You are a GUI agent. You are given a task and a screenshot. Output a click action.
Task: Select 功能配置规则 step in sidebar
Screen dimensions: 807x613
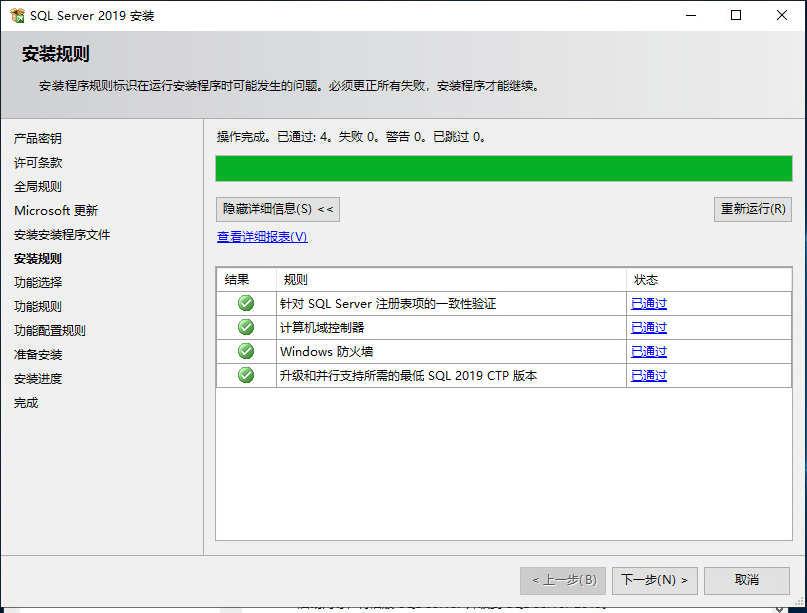pos(49,330)
